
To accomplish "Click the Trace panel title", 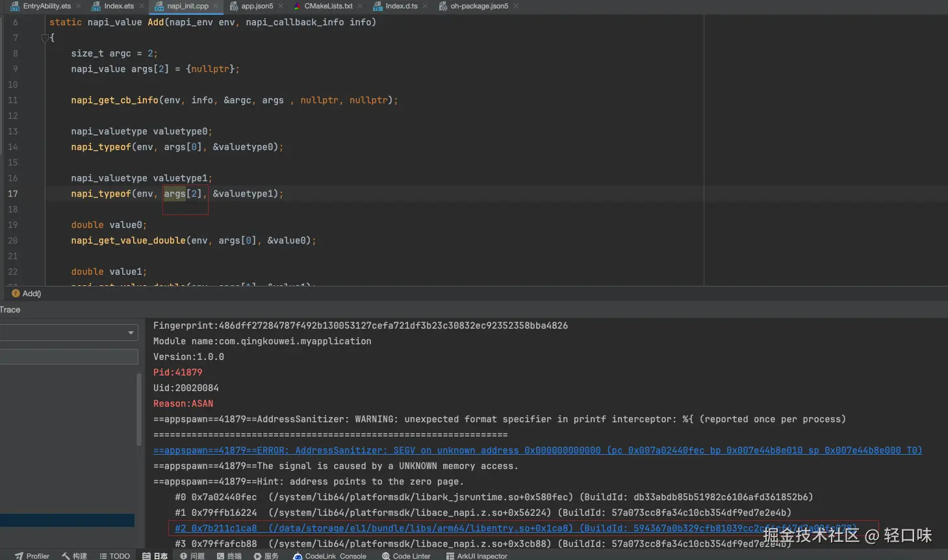I will coord(10,310).
